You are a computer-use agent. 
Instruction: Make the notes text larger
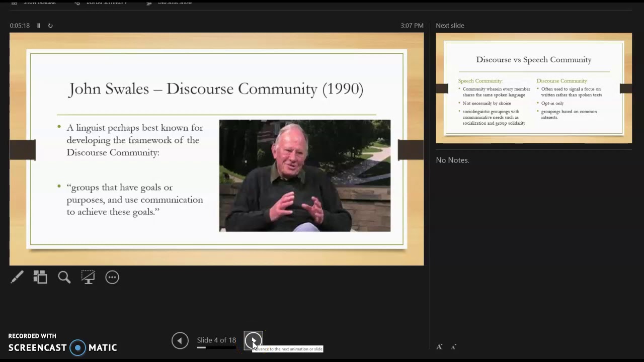click(439, 346)
